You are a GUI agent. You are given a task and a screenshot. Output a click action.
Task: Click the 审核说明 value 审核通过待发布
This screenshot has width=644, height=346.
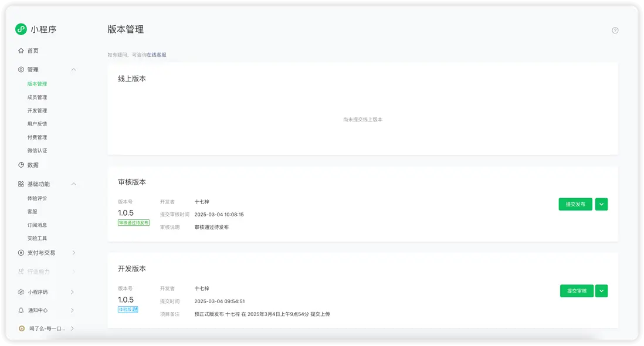tap(212, 227)
